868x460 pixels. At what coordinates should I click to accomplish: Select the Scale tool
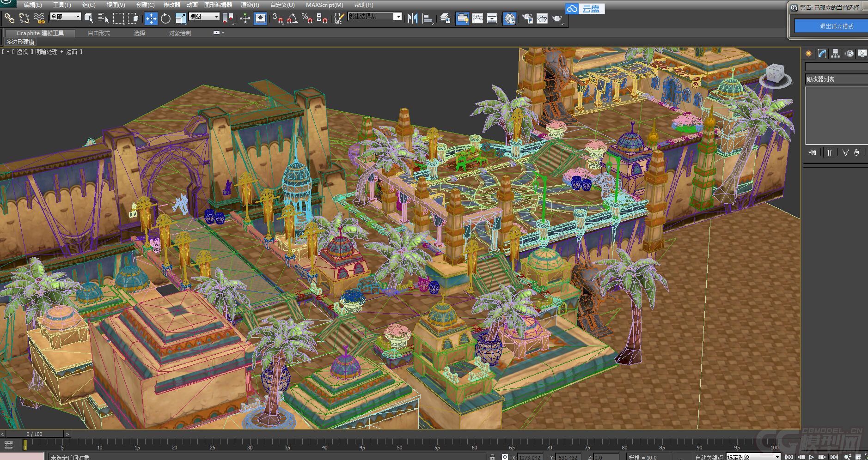181,18
